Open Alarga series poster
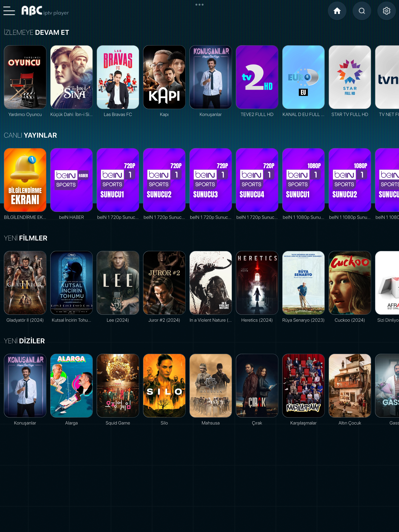 72,385
